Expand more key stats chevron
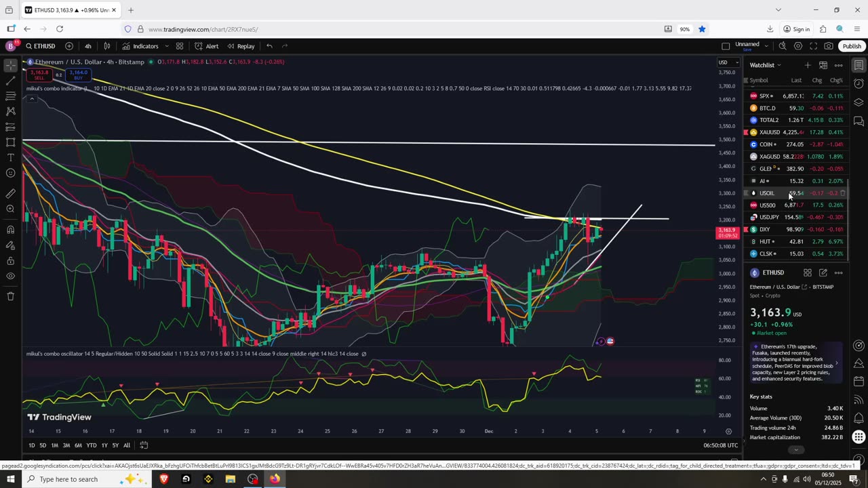This screenshot has width=868, height=488. (x=796, y=449)
